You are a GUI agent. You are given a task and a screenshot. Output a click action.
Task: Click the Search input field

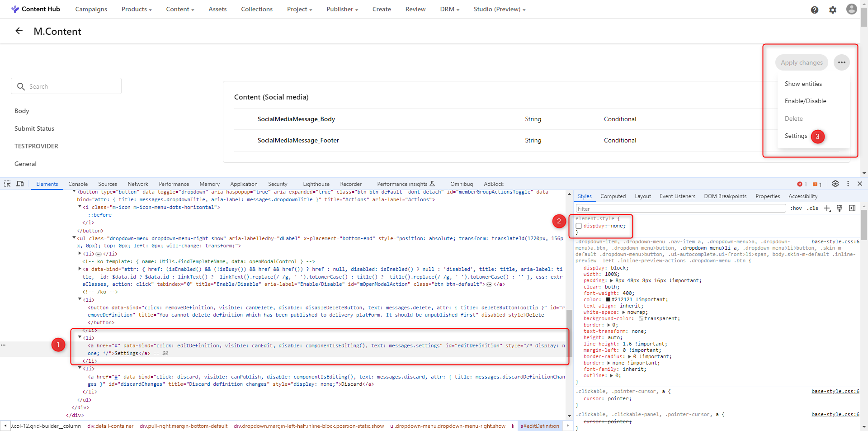click(x=66, y=86)
